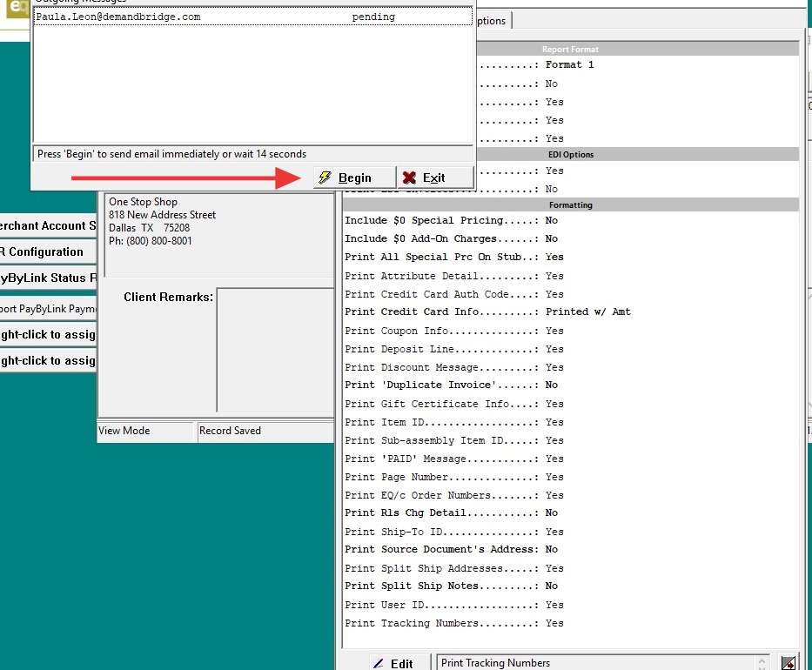Click inside the Client Remarks text box
Image resolution: width=812 pixels, height=670 pixels.
pyautogui.click(x=275, y=350)
